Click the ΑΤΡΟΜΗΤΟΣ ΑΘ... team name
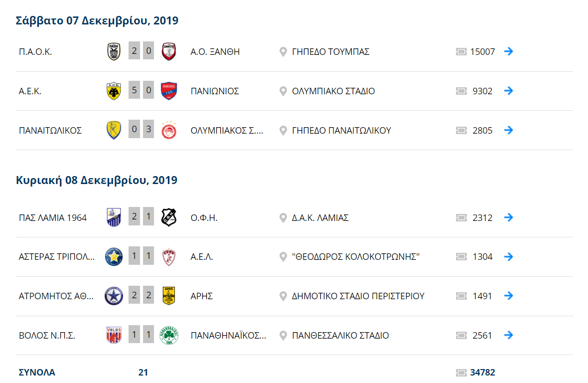 (56, 296)
